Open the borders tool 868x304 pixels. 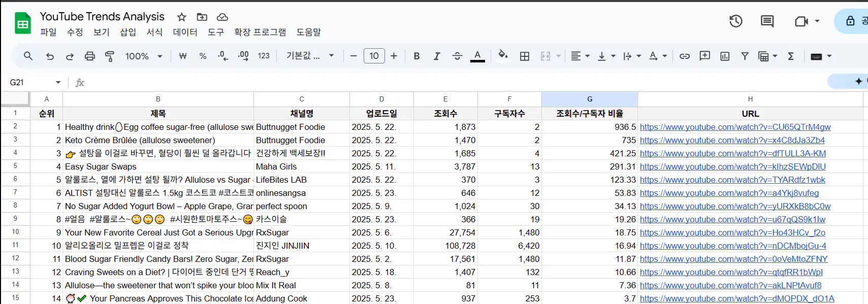coord(525,56)
